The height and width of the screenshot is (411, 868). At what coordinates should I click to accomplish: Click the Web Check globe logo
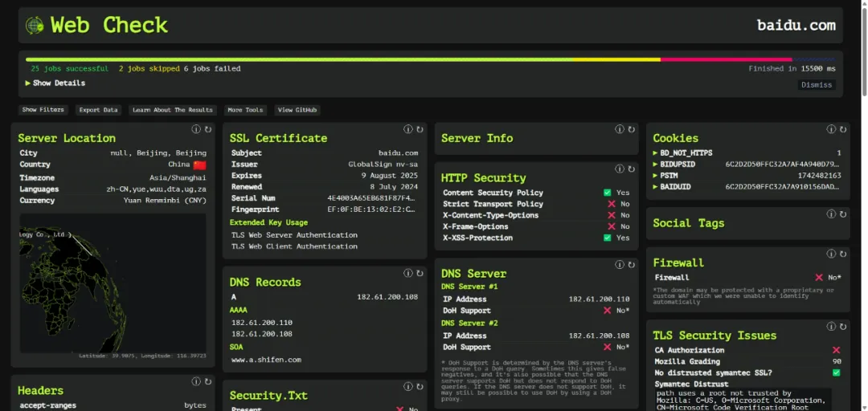tap(35, 26)
